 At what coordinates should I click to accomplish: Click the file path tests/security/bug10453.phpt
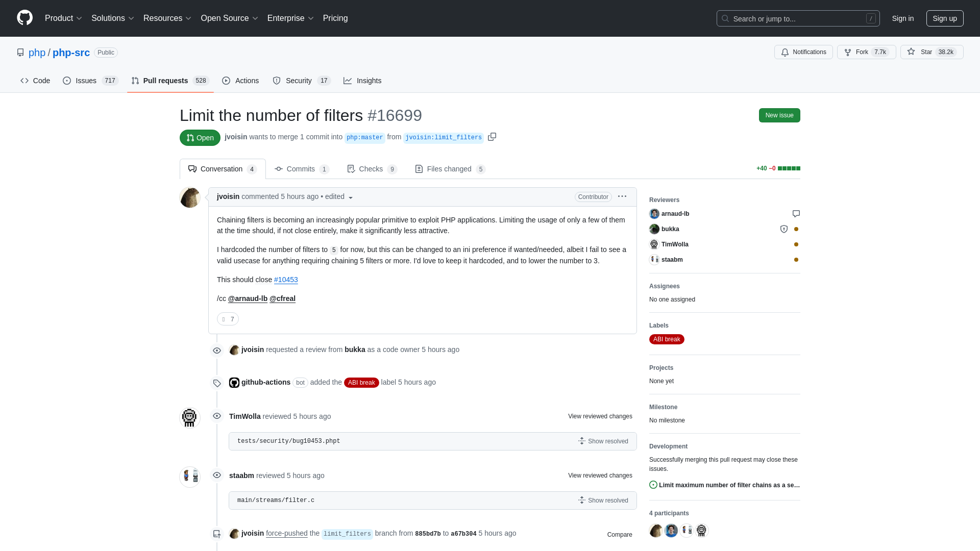click(288, 441)
